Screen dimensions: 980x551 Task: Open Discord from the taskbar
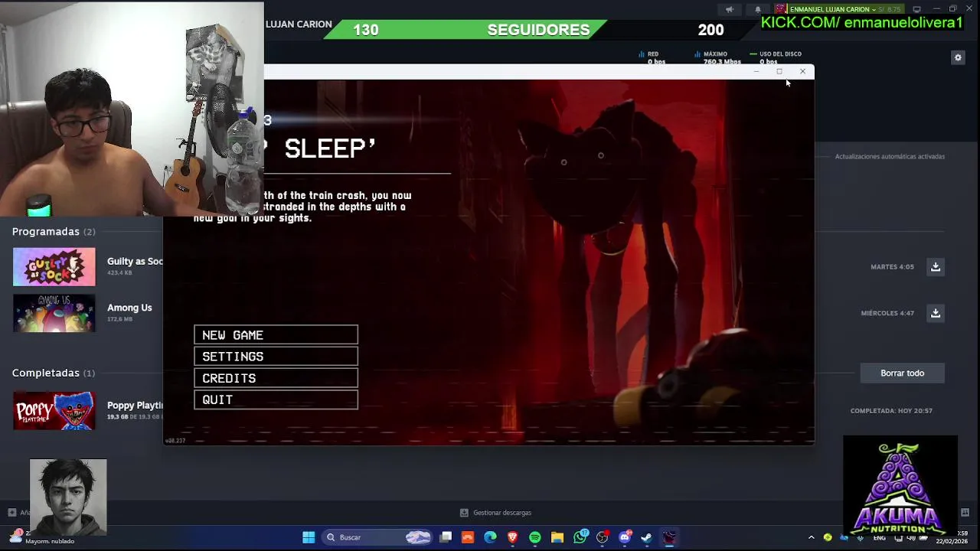click(x=625, y=537)
